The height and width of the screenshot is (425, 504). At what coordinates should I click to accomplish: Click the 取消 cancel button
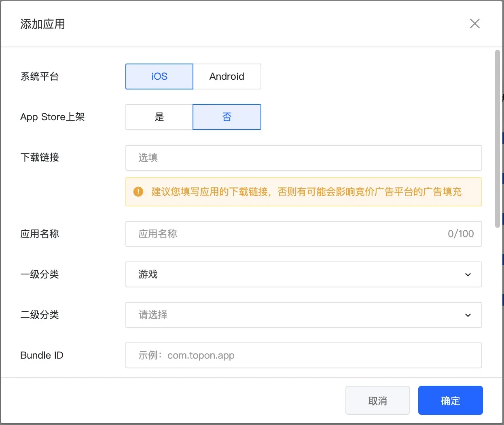click(x=377, y=400)
